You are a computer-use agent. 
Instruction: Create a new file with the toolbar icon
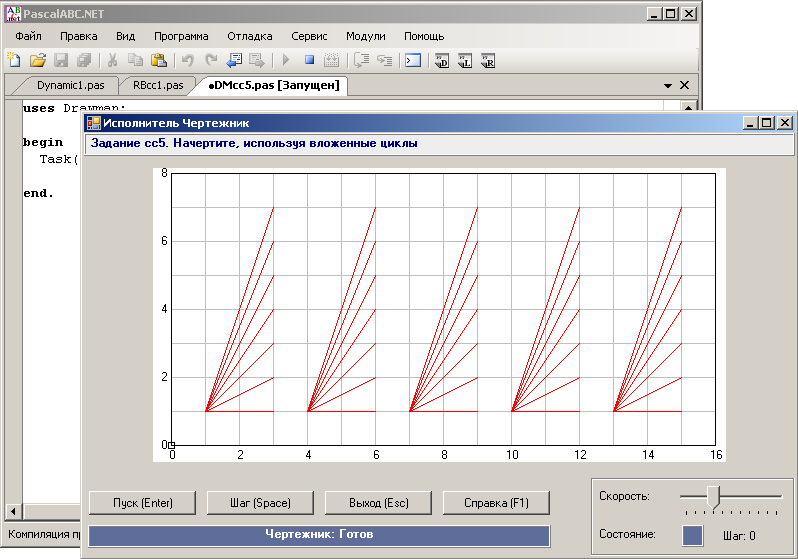[14, 60]
